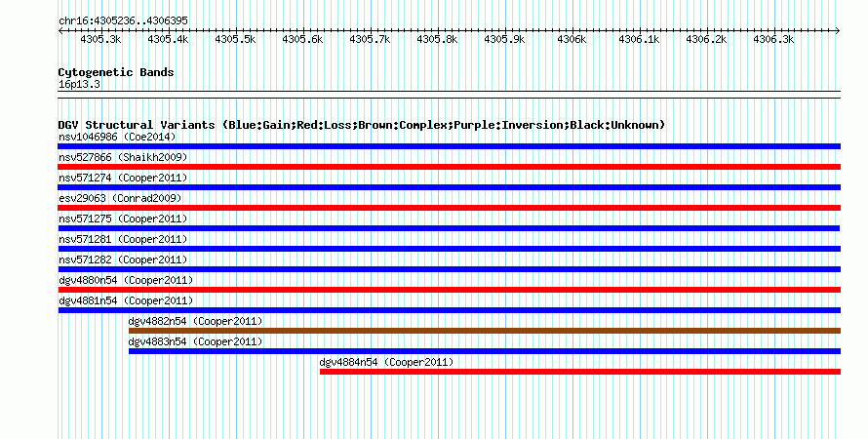Image resolution: width=868 pixels, height=439 pixels.
Task: Click the dgv4882n54 (Cooper2011) label
Action: coord(195,321)
